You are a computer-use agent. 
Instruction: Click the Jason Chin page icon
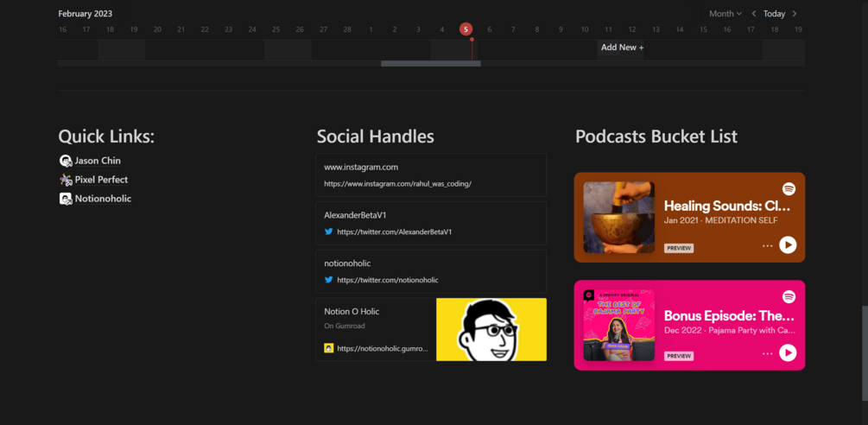(66, 161)
